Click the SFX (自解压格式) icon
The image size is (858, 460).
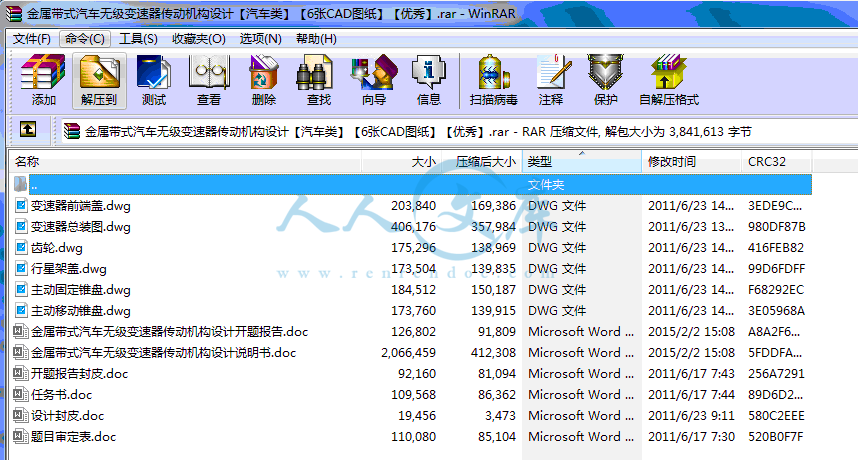669,80
